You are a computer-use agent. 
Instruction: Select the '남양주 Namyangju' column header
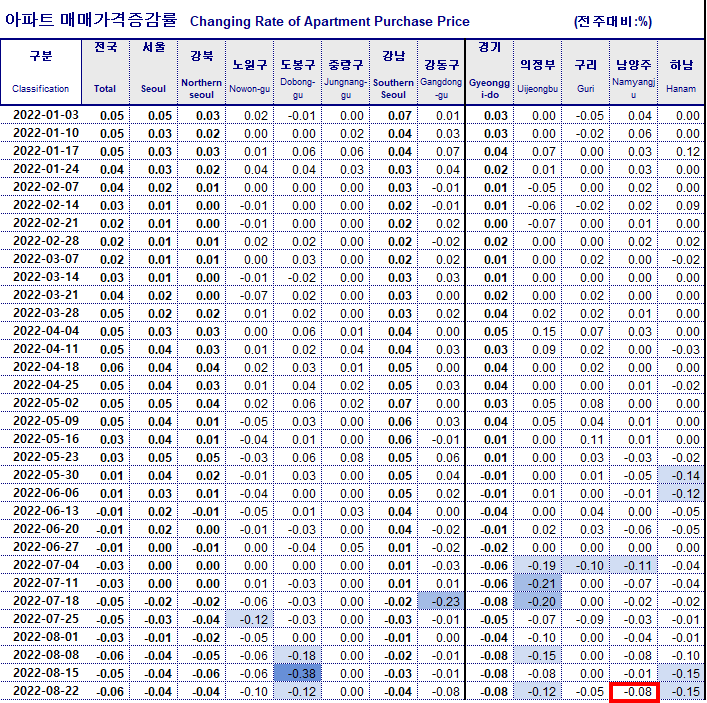(x=634, y=72)
